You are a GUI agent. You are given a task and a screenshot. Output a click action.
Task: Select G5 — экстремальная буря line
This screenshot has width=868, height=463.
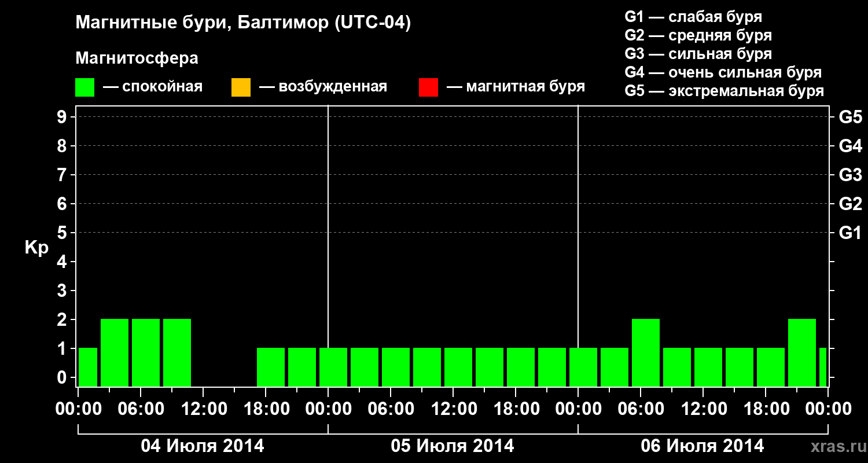tap(724, 91)
